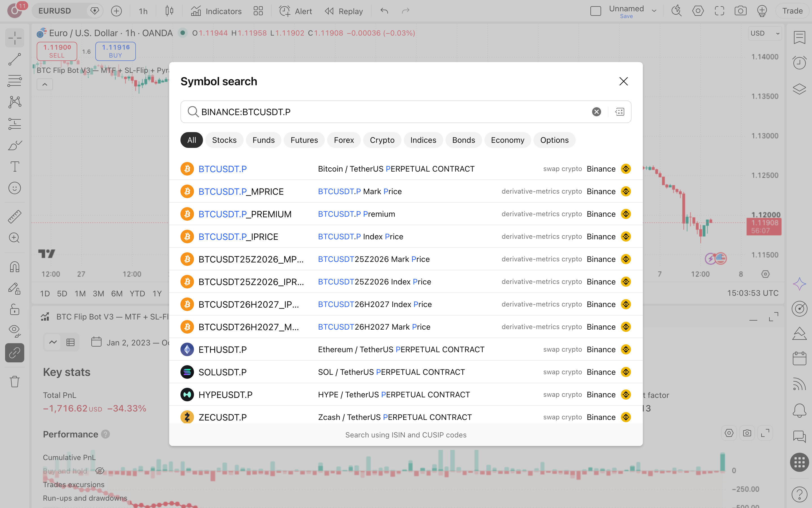
Task: Remove objects with the trash icon
Action: point(14,381)
